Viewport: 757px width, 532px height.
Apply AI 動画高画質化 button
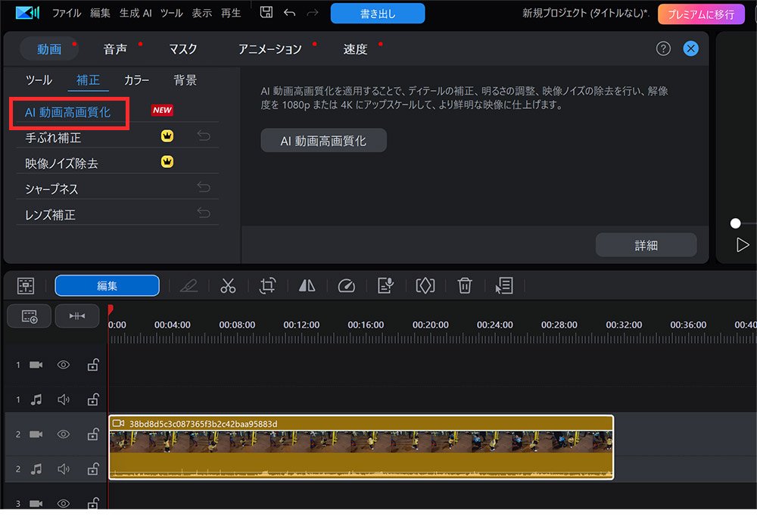click(x=323, y=140)
